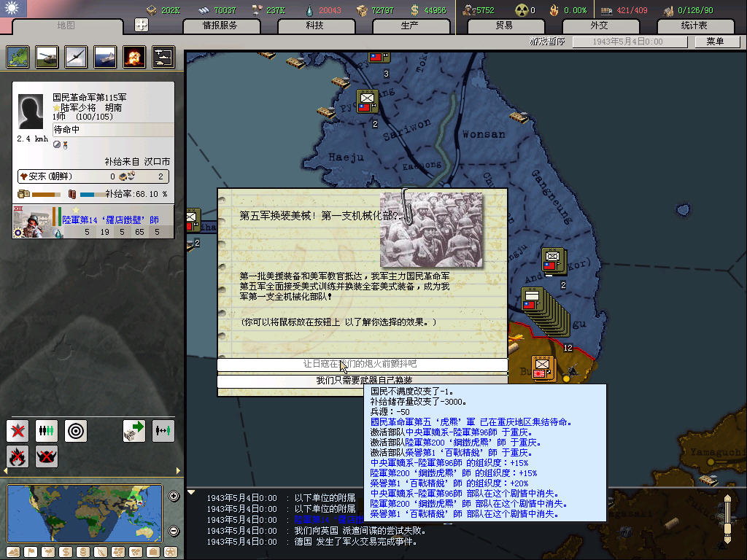Click the bullseye target icon
Viewport: 747px width, 560px height.
pos(76,431)
